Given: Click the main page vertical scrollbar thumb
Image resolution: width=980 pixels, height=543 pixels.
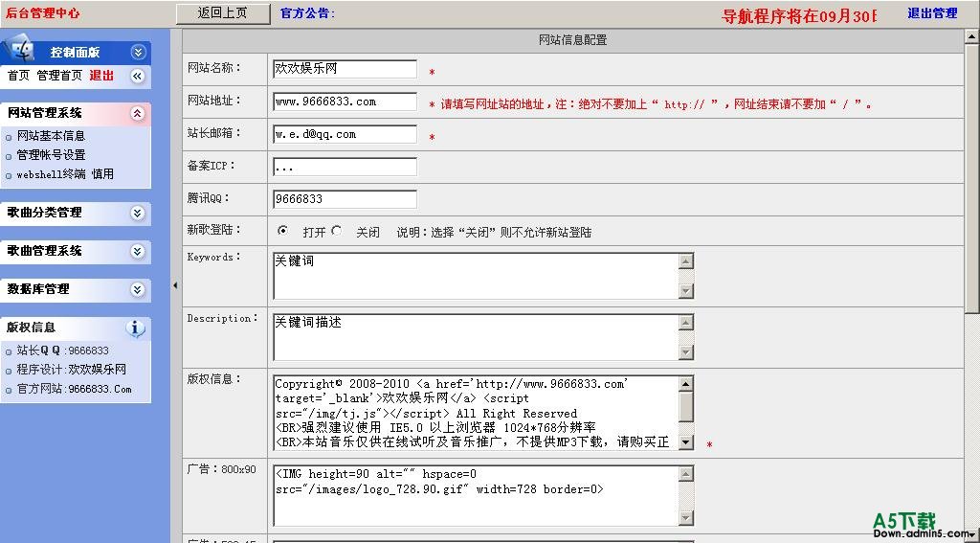Looking at the screenshot, I should 972,179.
